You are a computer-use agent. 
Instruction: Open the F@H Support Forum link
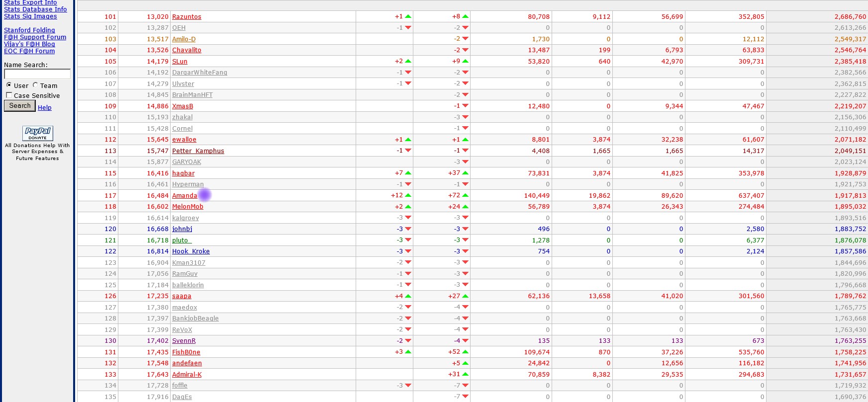(35, 37)
